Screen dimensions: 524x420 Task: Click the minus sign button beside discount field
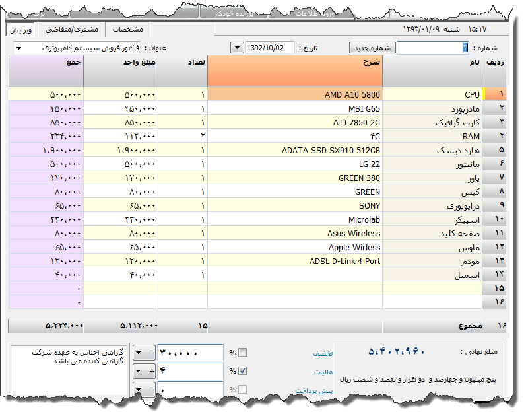[x=152, y=353]
